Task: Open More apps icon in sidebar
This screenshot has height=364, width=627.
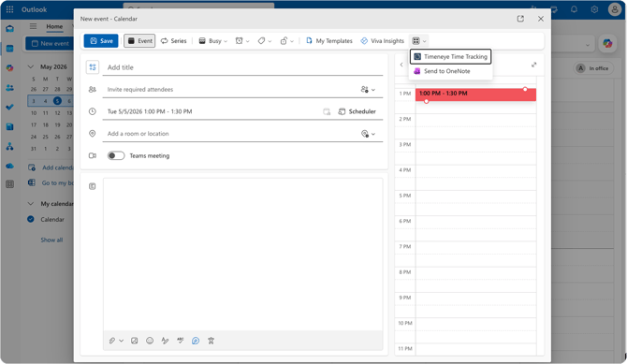Action: [x=10, y=184]
